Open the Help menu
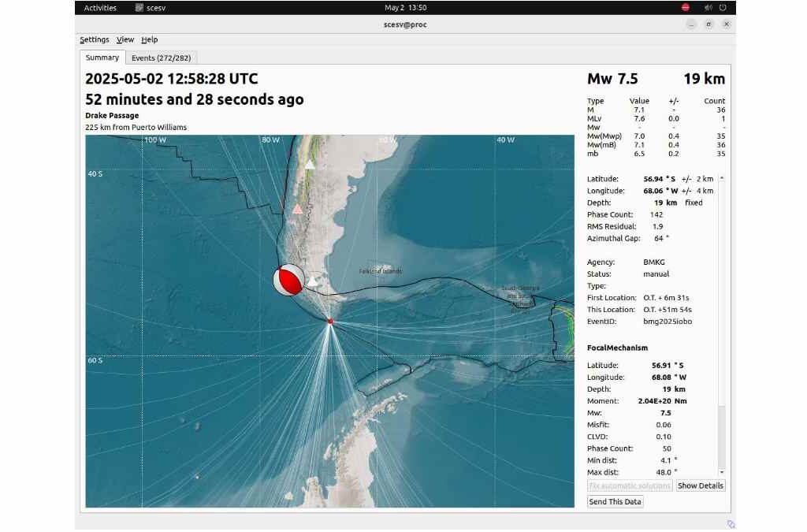The height and width of the screenshot is (532, 807). coord(149,39)
